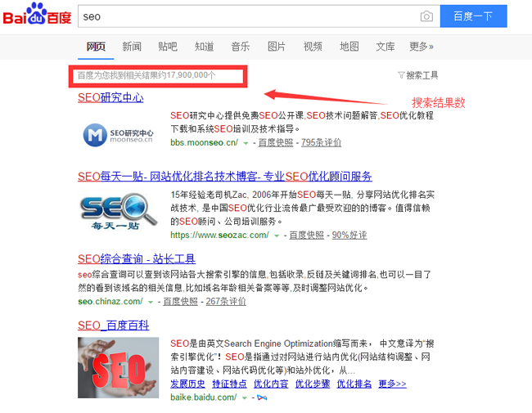
Task: Visit bbs.moonseo.cn/ URL link
Action: click(x=205, y=143)
